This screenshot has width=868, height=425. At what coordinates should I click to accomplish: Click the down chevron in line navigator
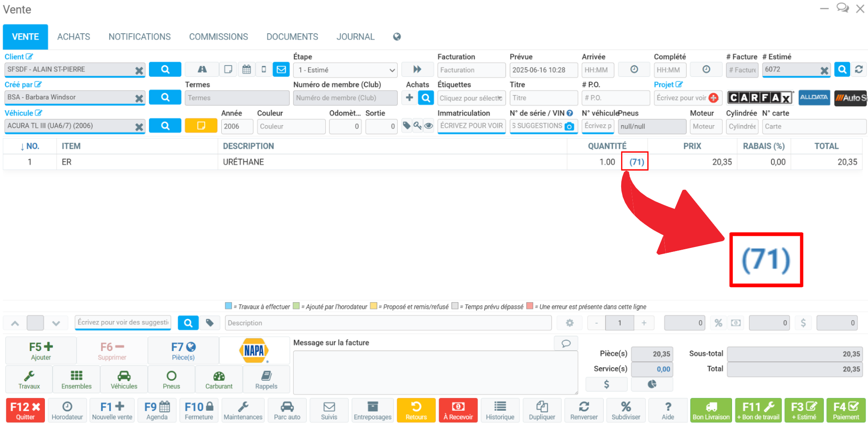point(56,323)
